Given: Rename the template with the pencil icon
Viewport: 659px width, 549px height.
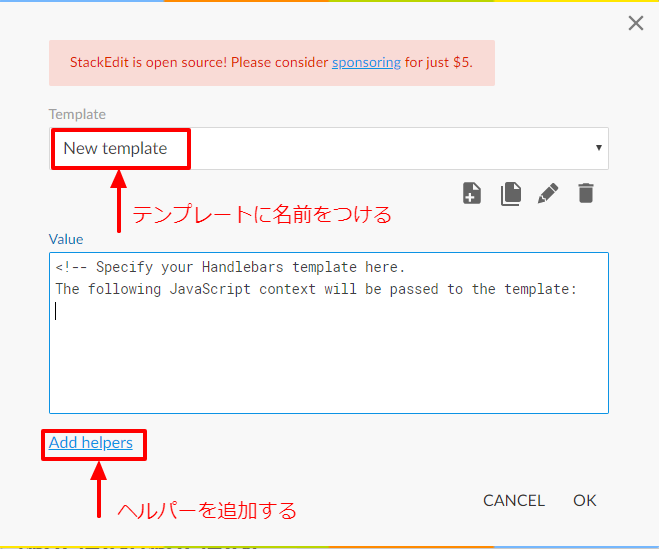Looking at the screenshot, I should coord(548,193).
